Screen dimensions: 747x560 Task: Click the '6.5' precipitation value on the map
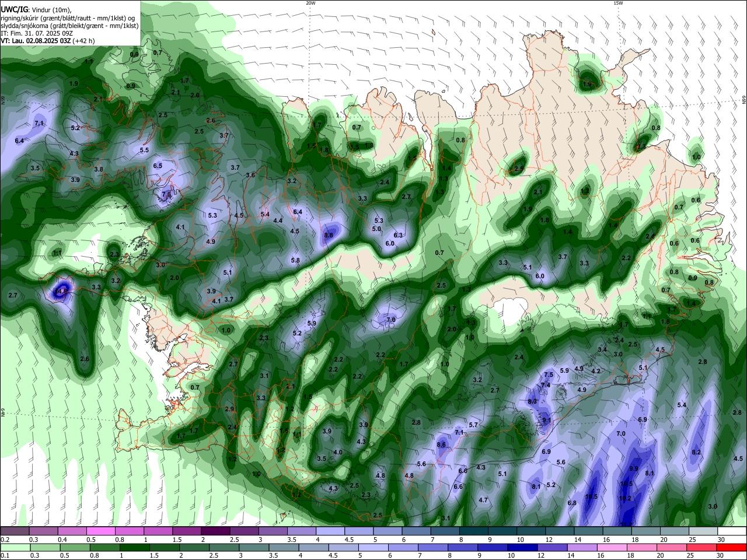tap(158, 166)
